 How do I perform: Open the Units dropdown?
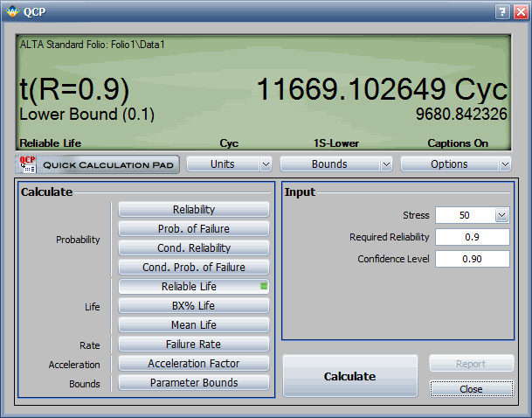coord(229,164)
